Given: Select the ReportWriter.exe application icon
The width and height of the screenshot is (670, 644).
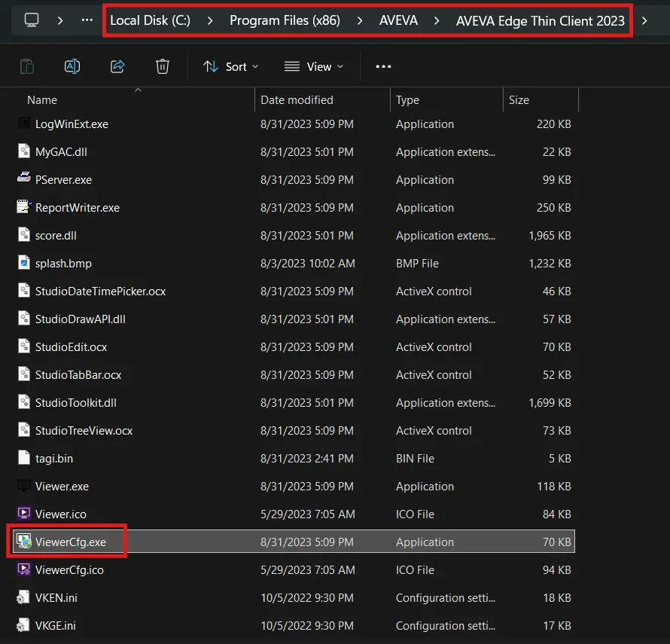Looking at the screenshot, I should coord(23,207).
